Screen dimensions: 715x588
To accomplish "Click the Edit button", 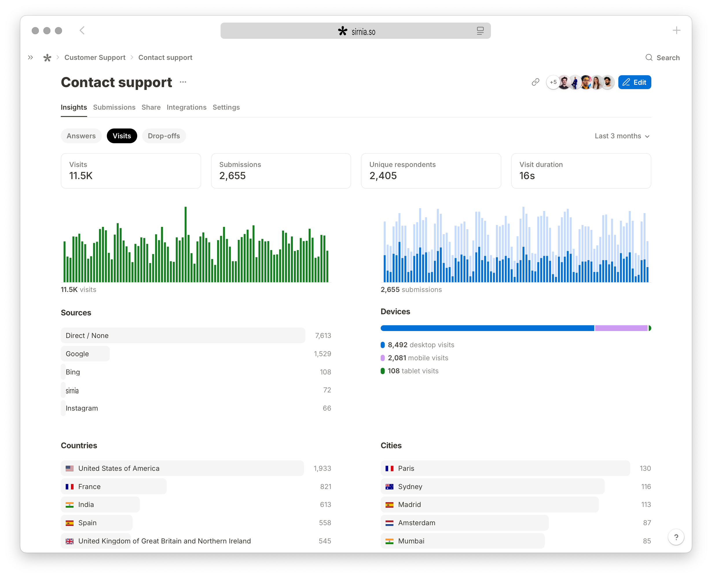I will pos(634,82).
